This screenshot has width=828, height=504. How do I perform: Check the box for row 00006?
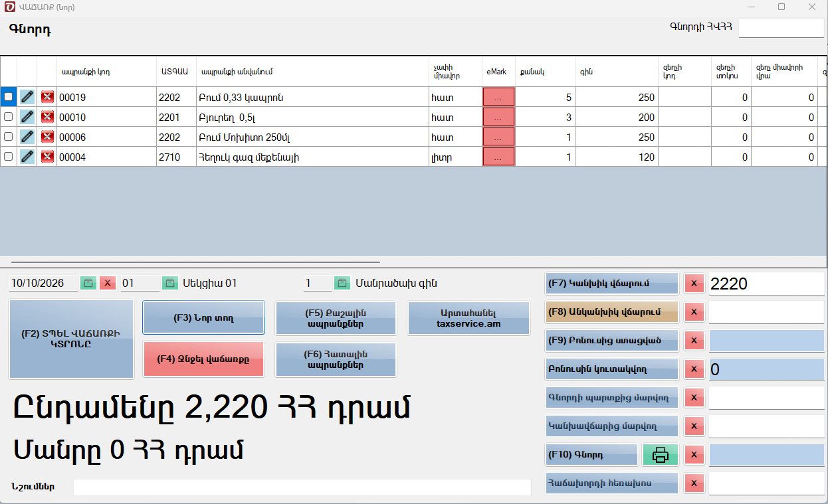pyautogui.click(x=9, y=137)
